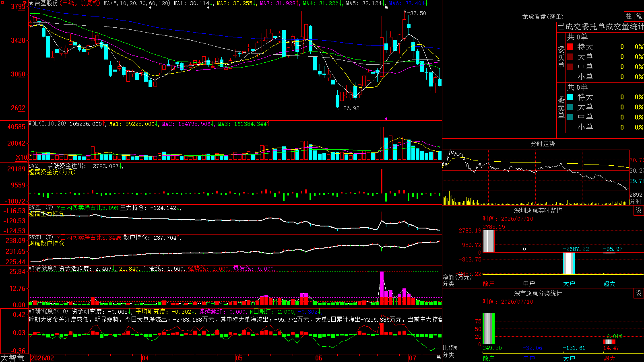The image size is (644, 362).
Task: Select the red 特大 swatch in 委买单
Action: [x=570, y=47]
